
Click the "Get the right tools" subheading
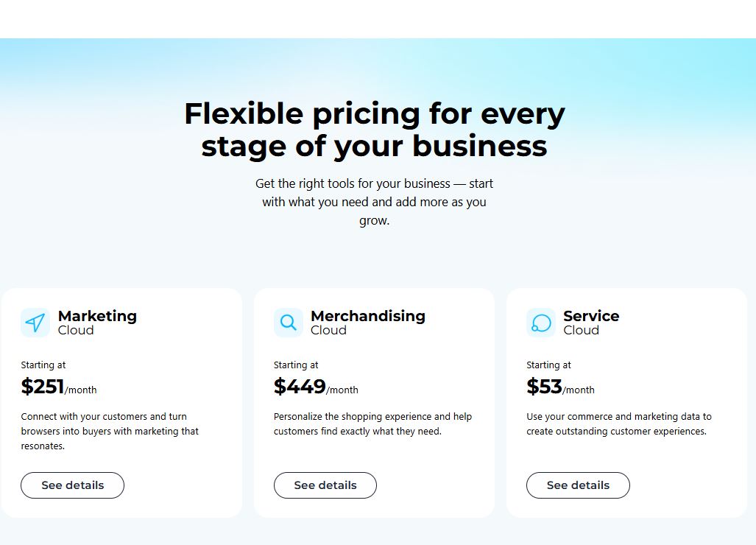(374, 202)
